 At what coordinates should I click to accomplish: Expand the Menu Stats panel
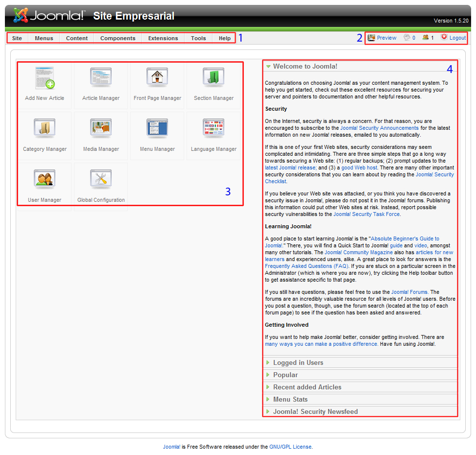360,399
